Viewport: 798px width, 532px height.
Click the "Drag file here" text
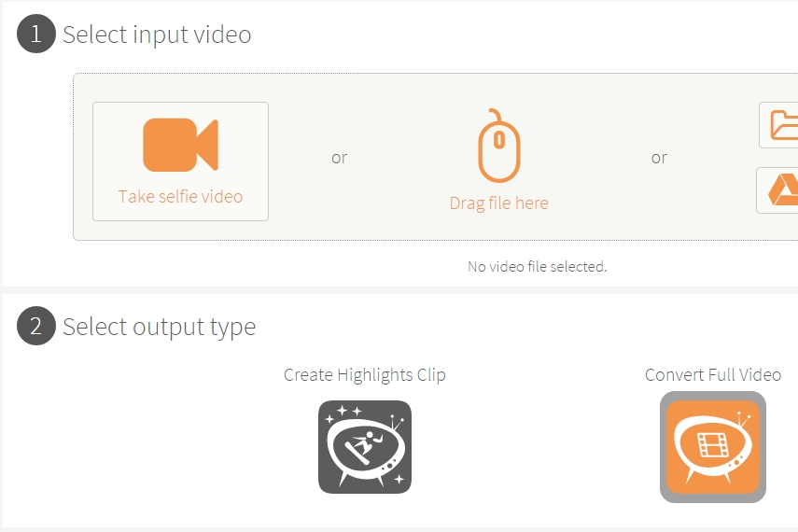498,203
